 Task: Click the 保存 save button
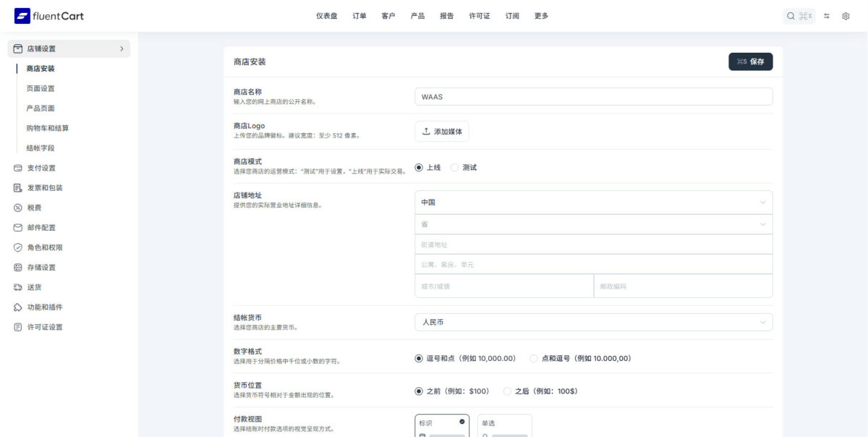click(x=751, y=61)
